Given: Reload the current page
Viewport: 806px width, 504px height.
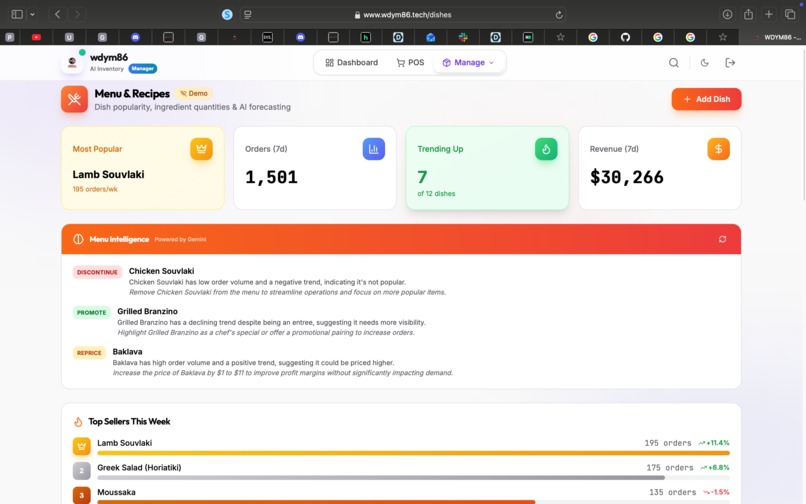Looking at the screenshot, I should click(x=559, y=15).
